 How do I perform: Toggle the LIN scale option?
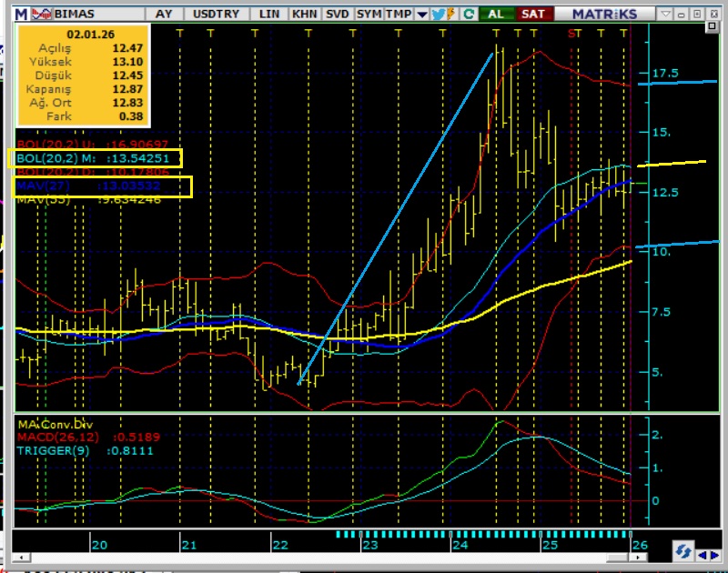[269, 15]
